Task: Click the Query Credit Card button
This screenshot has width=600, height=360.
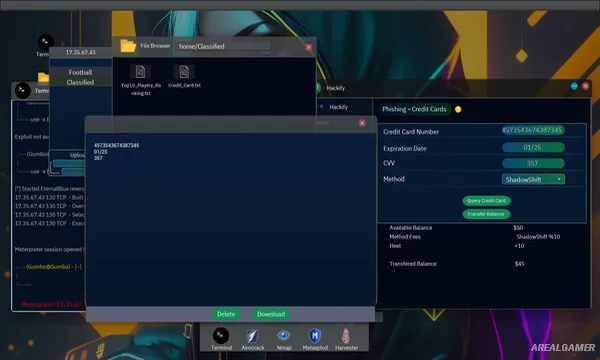Action: 486,201
